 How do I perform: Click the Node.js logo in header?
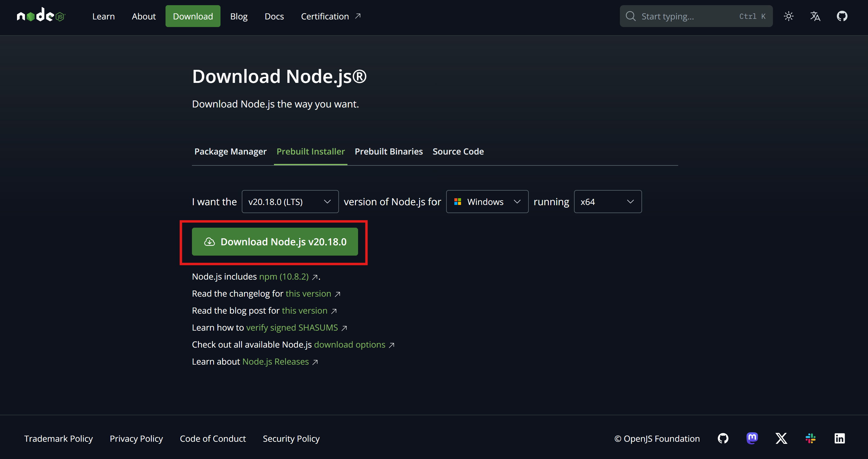40,15
